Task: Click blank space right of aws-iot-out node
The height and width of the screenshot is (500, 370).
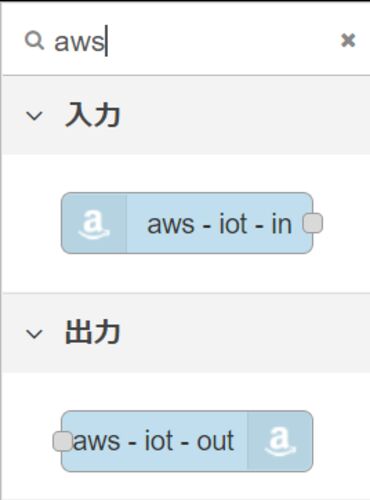Action: click(342, 441)
